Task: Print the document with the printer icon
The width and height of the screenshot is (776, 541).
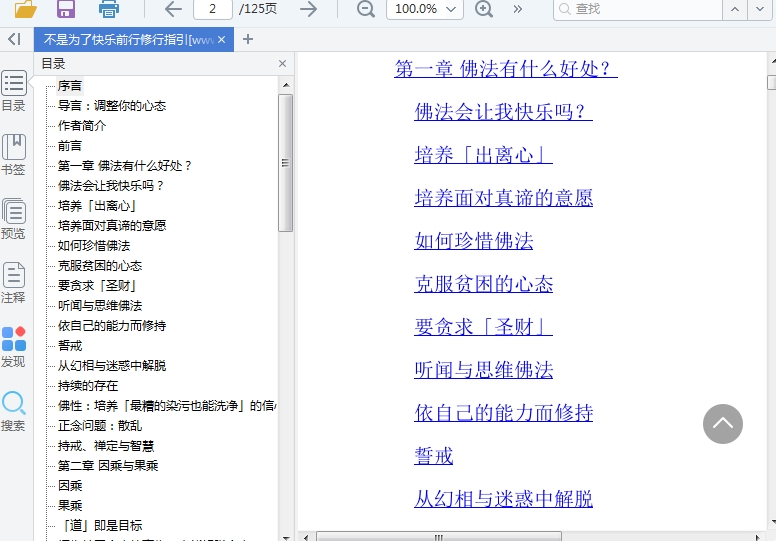Action: point(108,8)
